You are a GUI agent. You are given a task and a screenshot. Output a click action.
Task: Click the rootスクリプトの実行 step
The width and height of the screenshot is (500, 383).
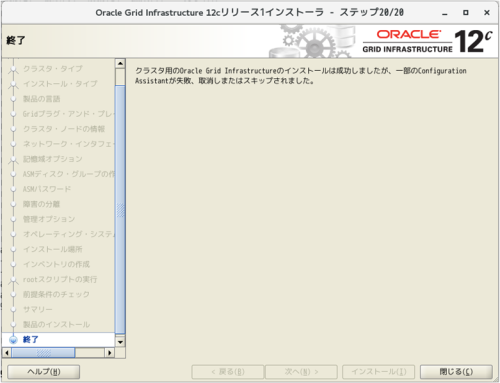click(60, 279)
